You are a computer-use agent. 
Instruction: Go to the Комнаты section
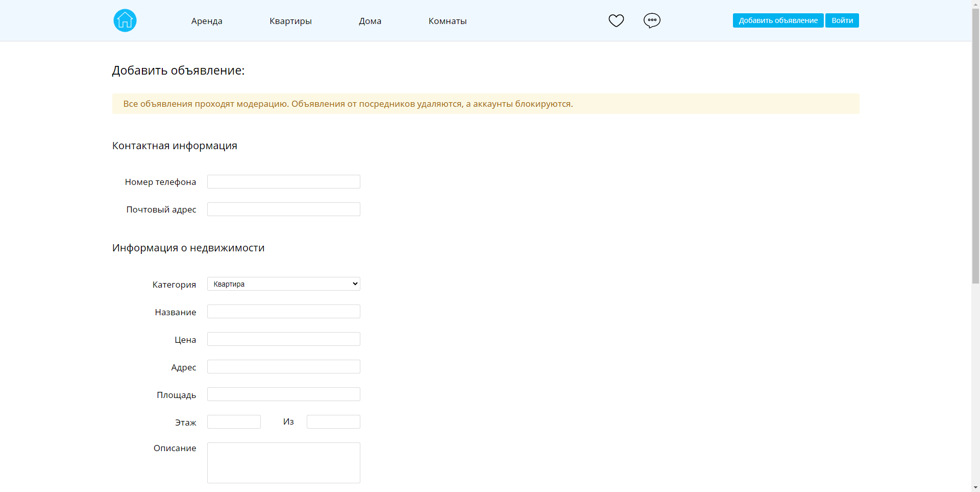[x=448, y=21]
